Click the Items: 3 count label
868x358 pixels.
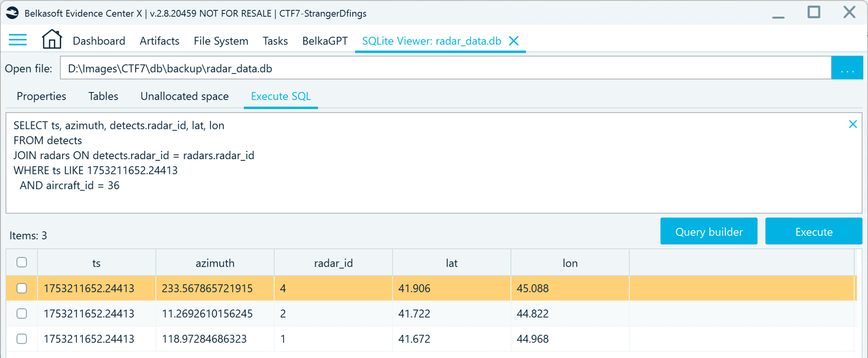pyautogui.click(x=28, y=236)
